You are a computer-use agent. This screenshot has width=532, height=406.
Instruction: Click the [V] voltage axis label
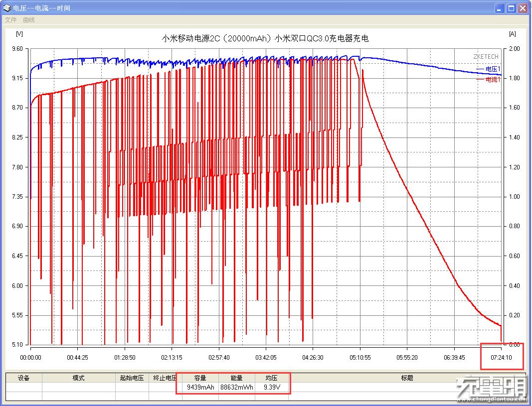(x=19, y=34)
